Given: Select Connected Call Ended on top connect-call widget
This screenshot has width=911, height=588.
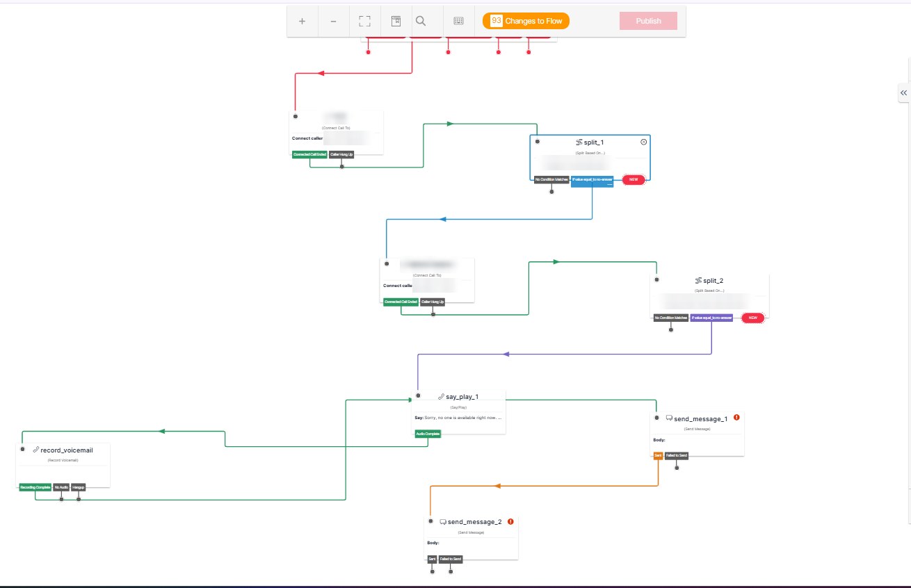Looking at the screenshot, I should pyautogui.click(x=309, y=154).
